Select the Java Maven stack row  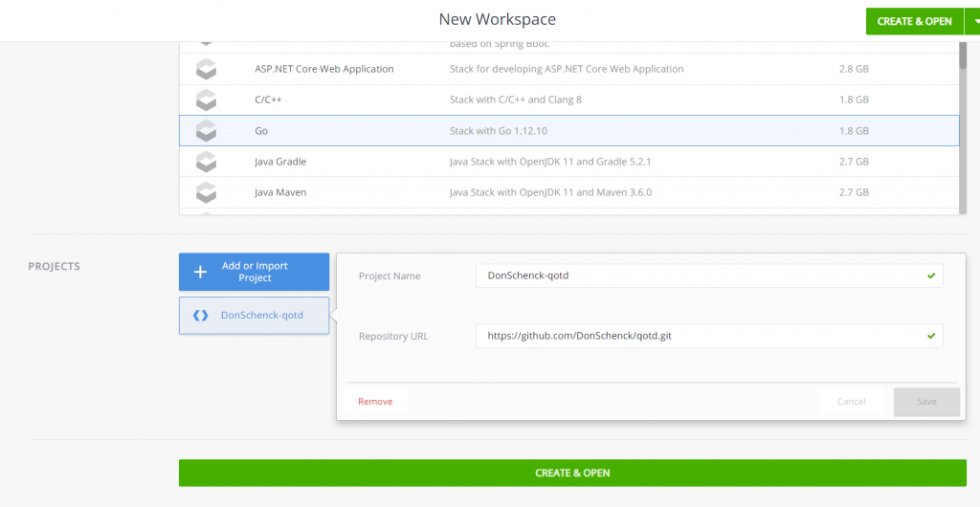[x=568, y=192]
